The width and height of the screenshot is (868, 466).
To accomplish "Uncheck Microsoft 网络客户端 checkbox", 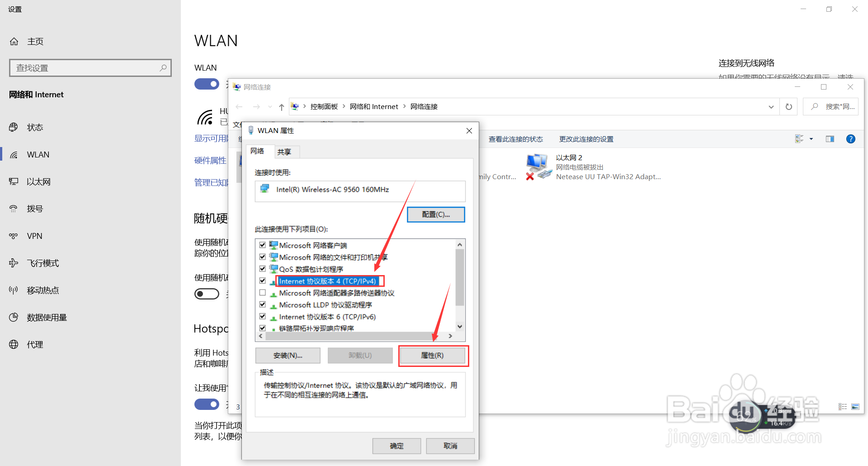I will click(263, 245).
